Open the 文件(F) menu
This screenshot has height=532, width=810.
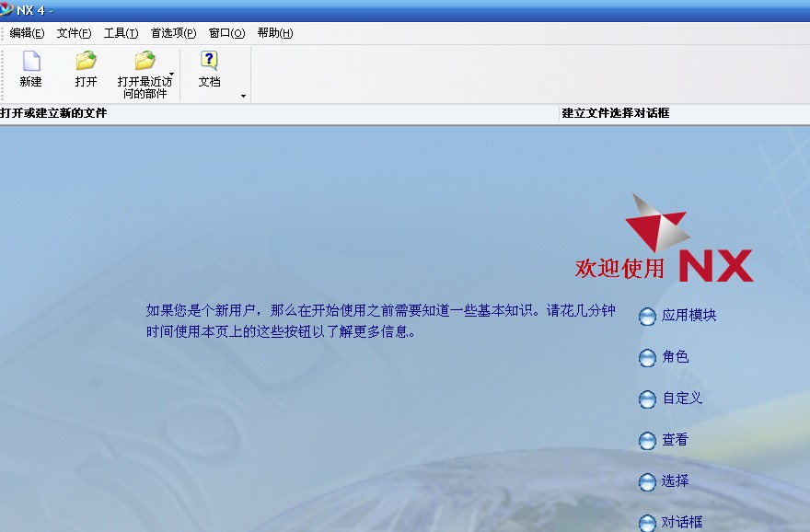[x=74, y=33]
